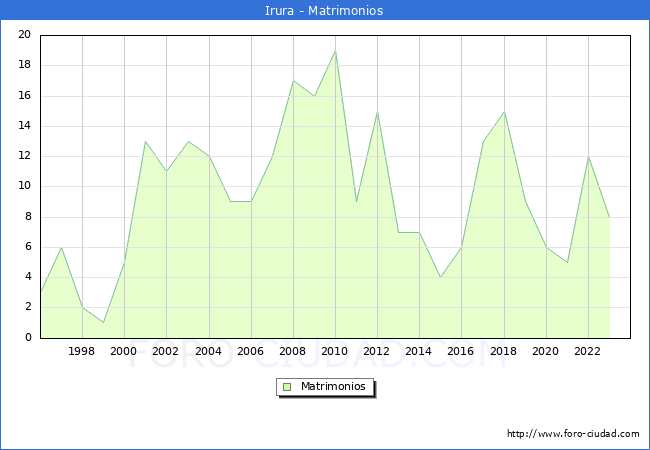Click the 20 label on y-axis
Viewport: 650px width, 450px height.
(24, 35)
